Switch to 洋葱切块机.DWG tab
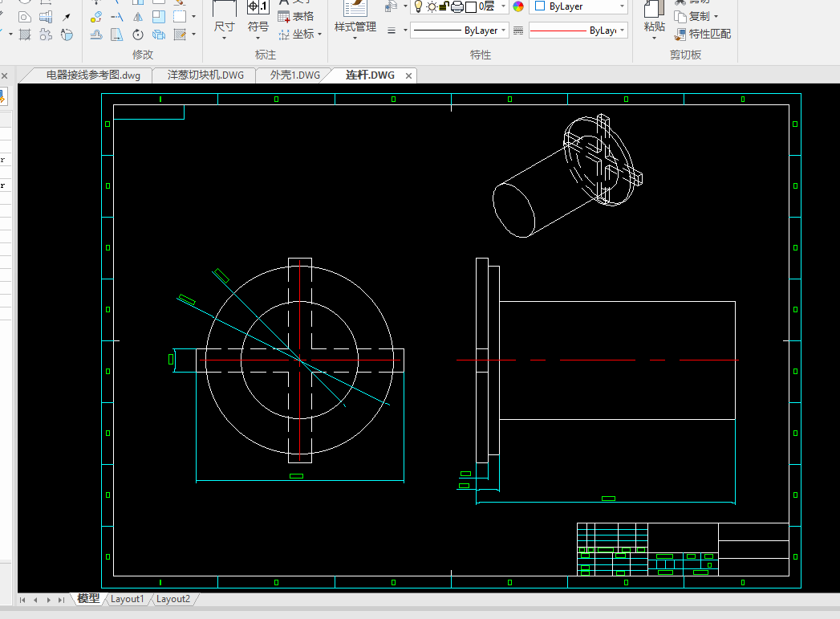Screen dimensions: 840x619 pos(205,75)
